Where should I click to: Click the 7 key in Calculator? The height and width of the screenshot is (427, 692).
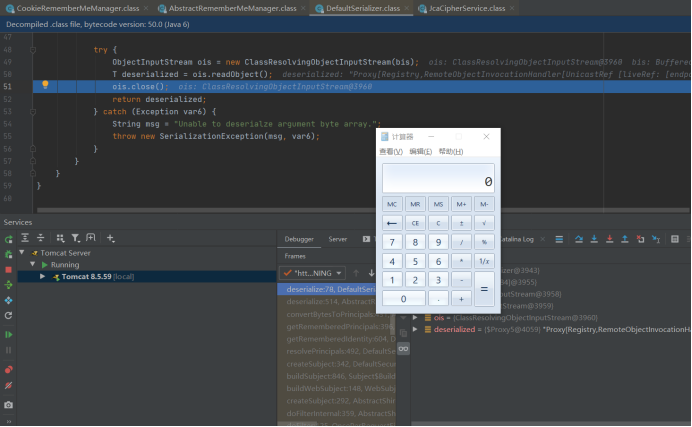[392, 242]
